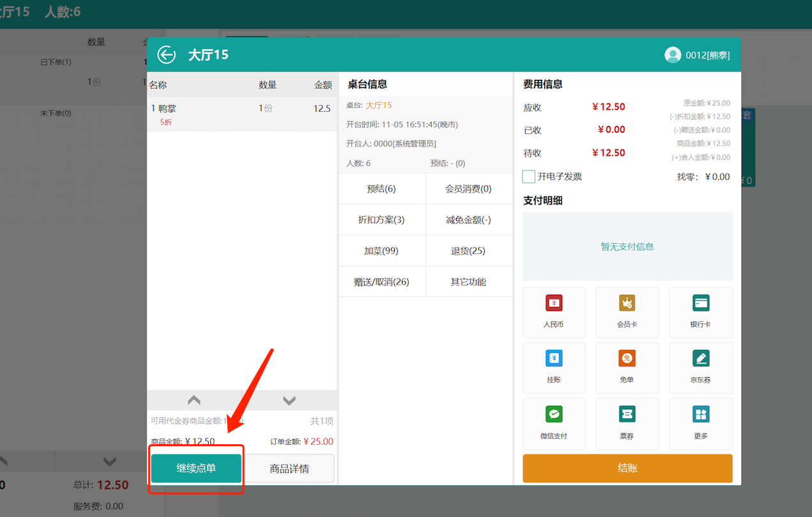Click the 5折 discount label
This screenshot has height=517, width=812.
[x=166, y=122]
